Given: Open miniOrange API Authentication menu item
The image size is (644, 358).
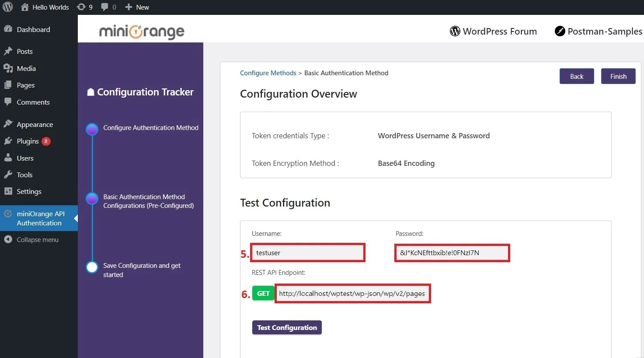Looking at the screenshot, I should 39,218.
